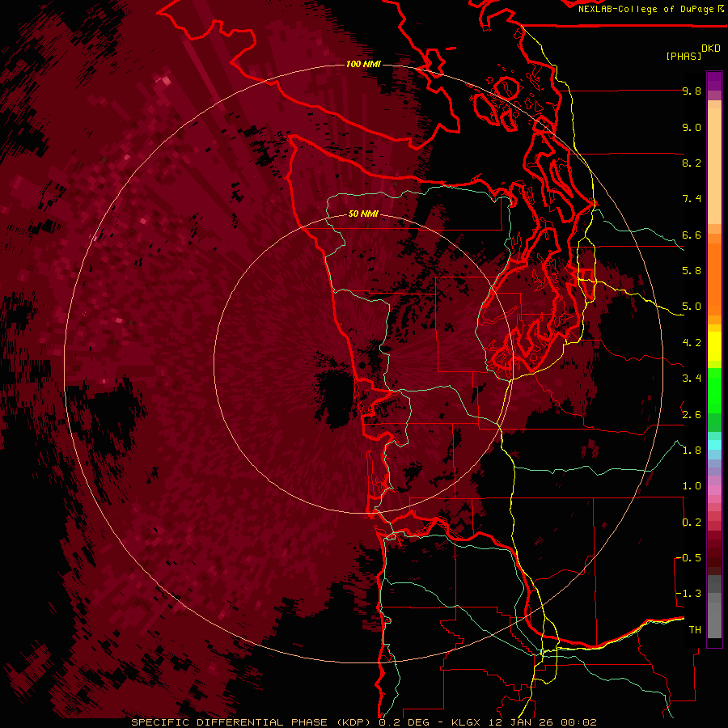Click the 9.8 value on color scale
This screenshot has width=728, height=728.
tap(692, 91)
